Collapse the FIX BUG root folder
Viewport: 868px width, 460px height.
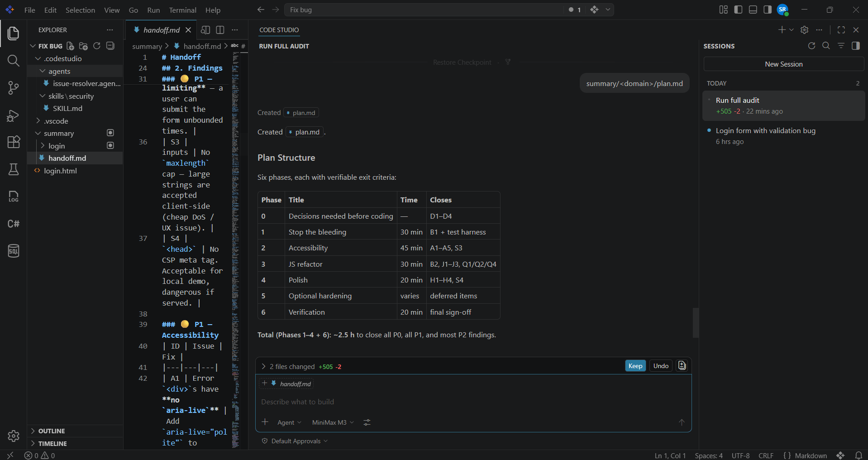33,46
